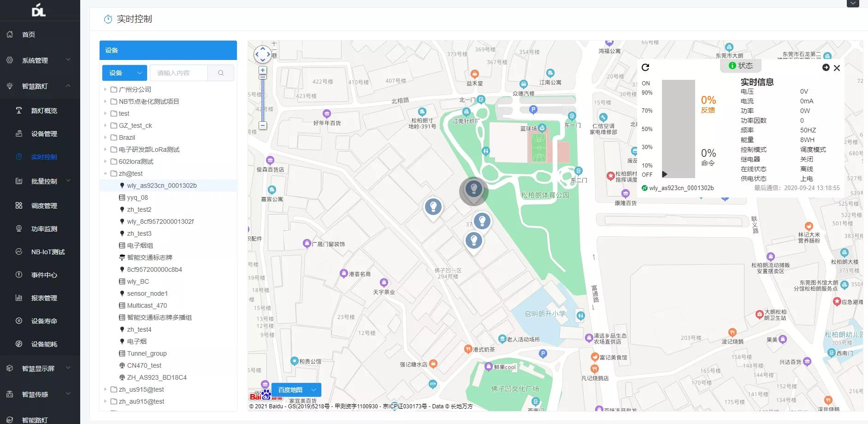The width and height of the screenshot is (868, 424).
Task: Select the Brazil folder
Action: 127,137
